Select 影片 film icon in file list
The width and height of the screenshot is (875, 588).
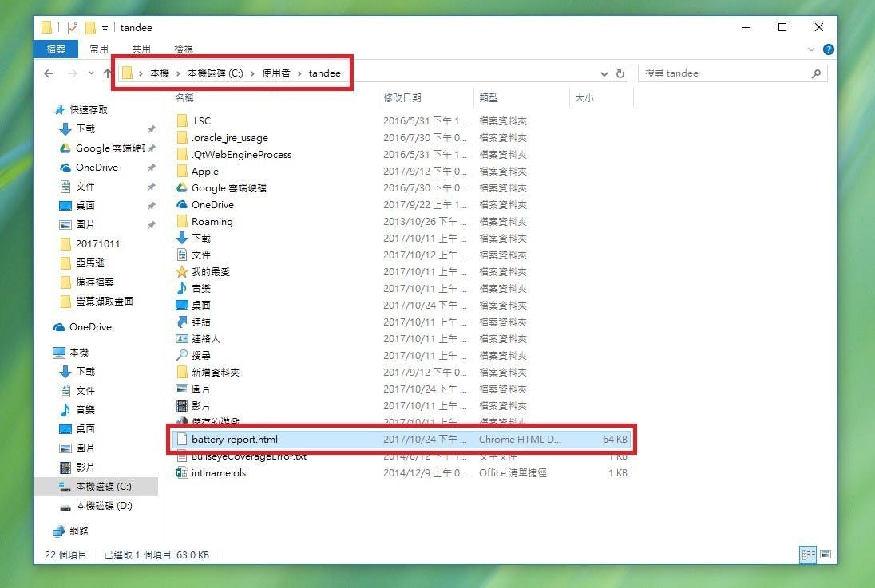(x=182, y=405)
